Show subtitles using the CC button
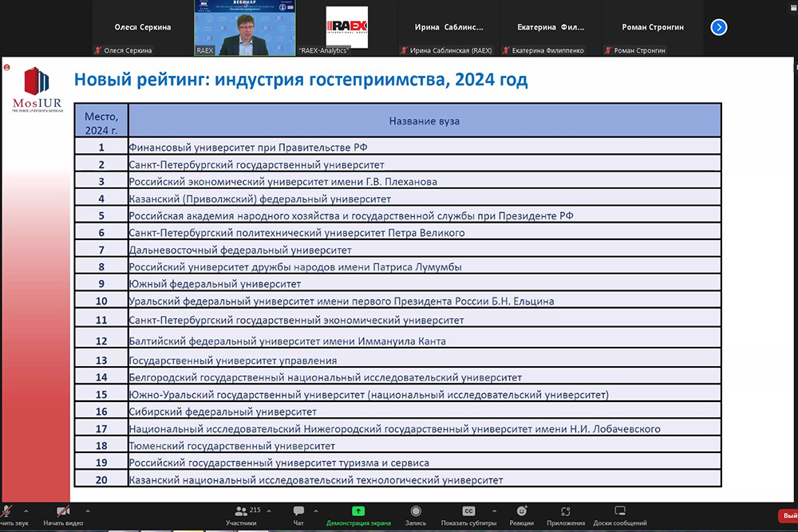 click(x=469, y=511)
